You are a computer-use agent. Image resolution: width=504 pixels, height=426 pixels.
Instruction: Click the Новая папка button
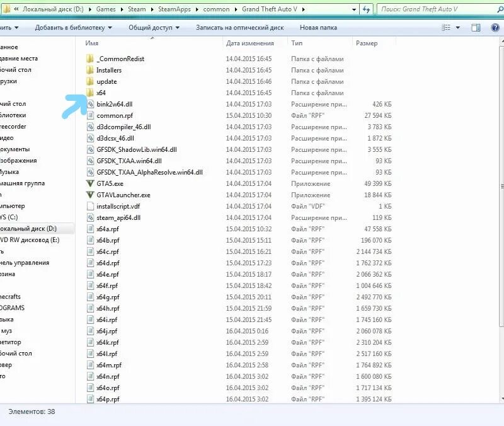[318, 28]
